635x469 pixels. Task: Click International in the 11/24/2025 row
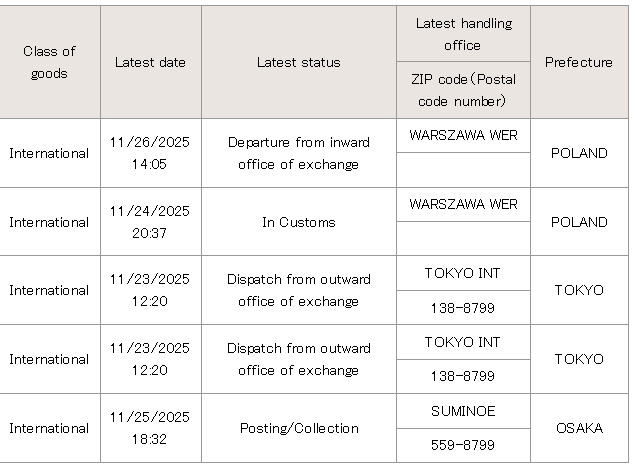50,222
